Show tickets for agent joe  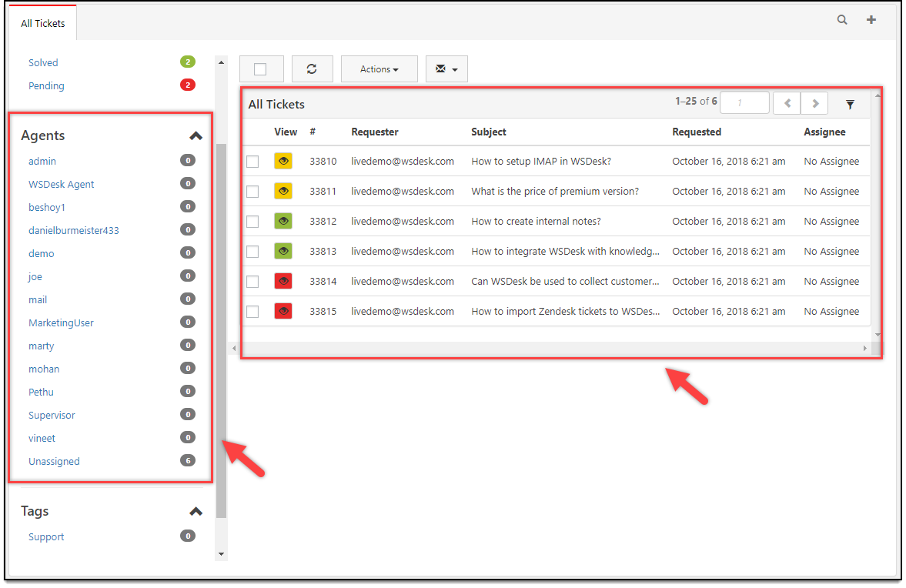click(x=35, y=276)
